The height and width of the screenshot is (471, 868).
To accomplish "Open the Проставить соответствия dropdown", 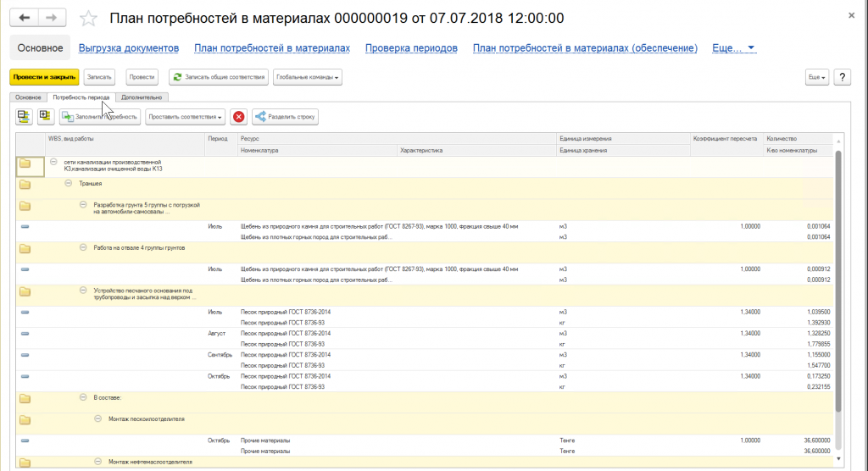I will click(185, 116).
